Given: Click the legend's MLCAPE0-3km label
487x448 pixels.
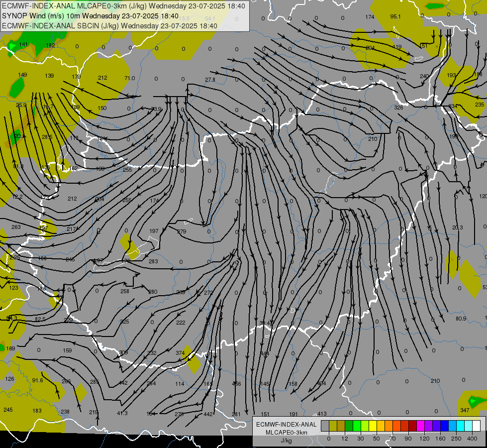Looking at the screenshot, I should pyautogui.click(x=287, y=433).
